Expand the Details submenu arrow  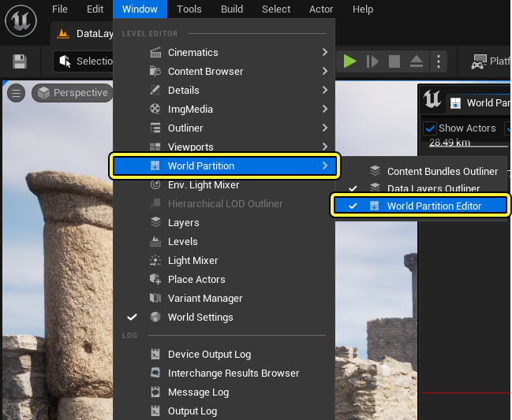point(324,90)
